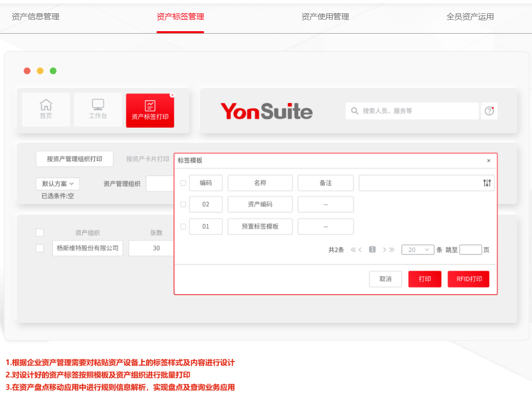Toggle the select-all checkbox in template header

click(x=183, y=183)
